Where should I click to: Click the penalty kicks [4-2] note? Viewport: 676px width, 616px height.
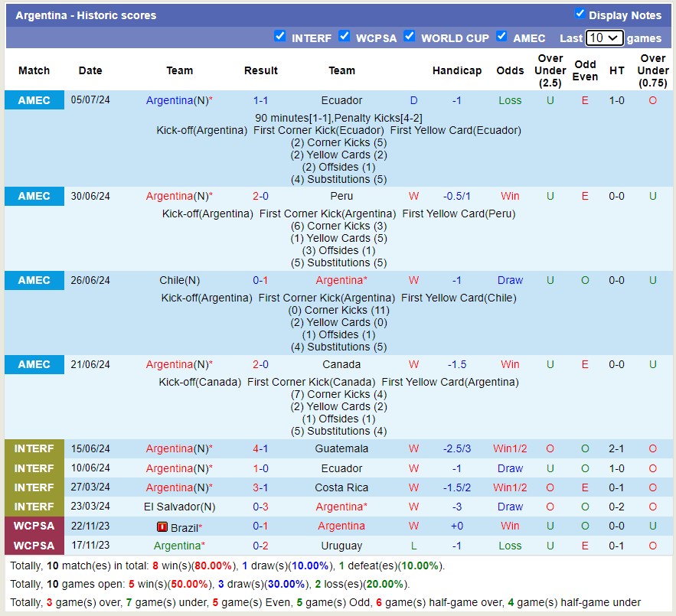tap(378, 118)
